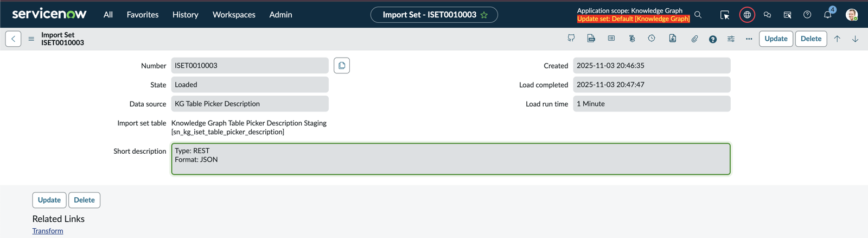Click the paperclip attachments icon
The height and width of the screenshot is (238, 868).
tap(694, 39)
